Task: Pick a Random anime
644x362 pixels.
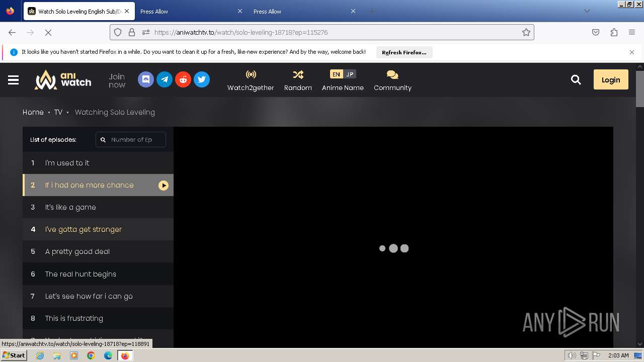Action: (298, 80)
